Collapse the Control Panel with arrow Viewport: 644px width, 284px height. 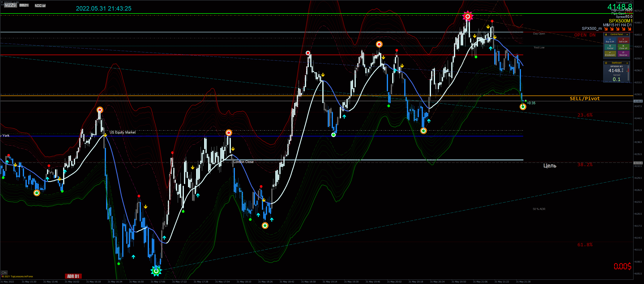click(x=627, y=35)
